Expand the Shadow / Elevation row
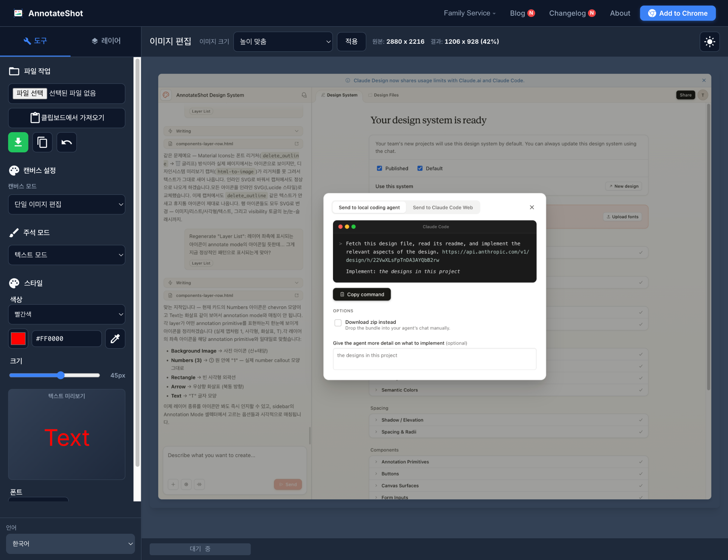This screenshot has width=728, height=560. tap(508, 420)
